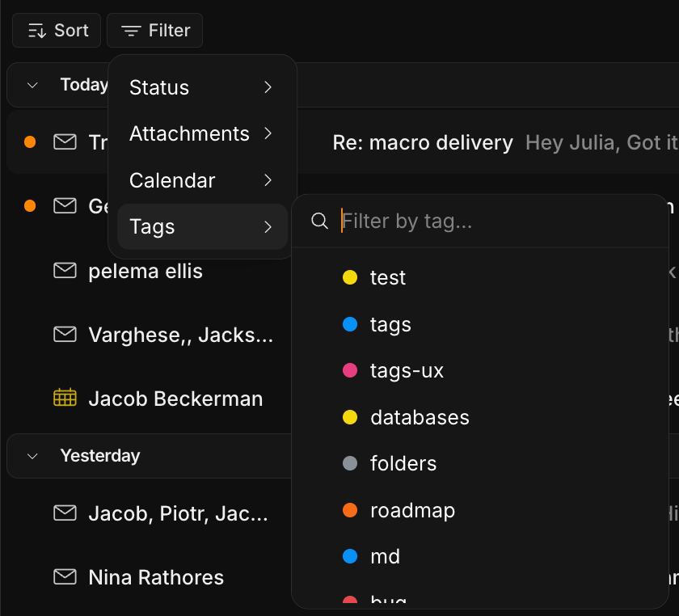The height and width of the screenshot is (616, 679).
Task: Click the yellow dot beside databases
Action: 350,417
